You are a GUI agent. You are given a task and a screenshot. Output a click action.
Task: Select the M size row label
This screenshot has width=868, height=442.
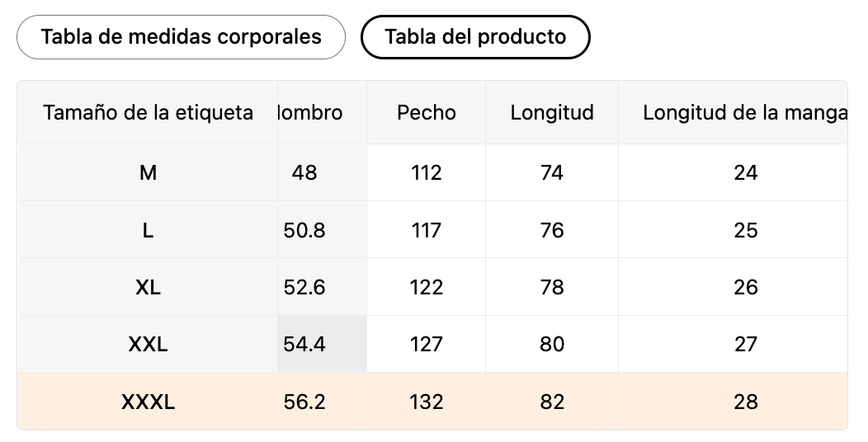[x=148, y=172]
